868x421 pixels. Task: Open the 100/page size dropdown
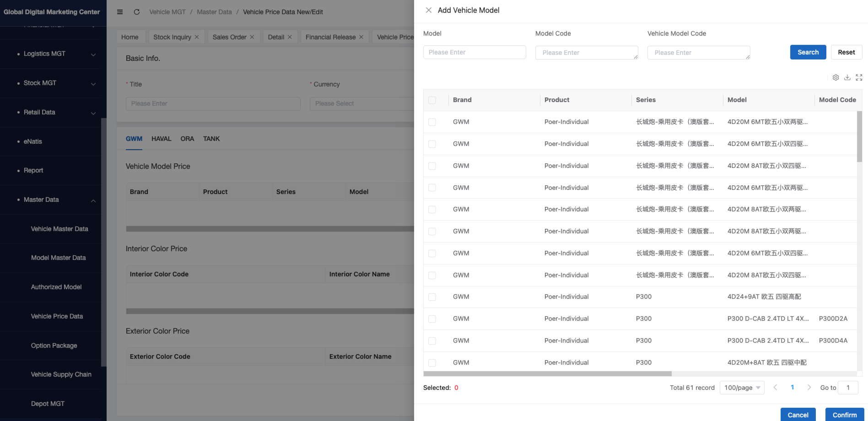click(742, 388)
